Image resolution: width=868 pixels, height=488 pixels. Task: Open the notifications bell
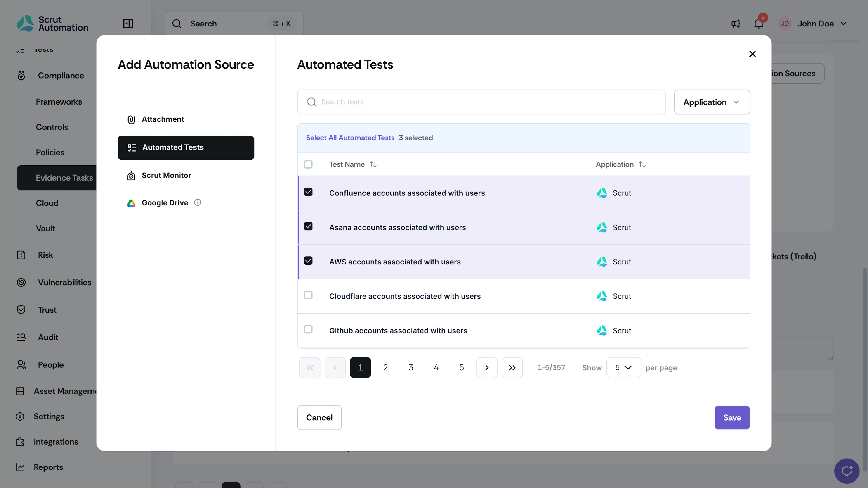[759, 24]
